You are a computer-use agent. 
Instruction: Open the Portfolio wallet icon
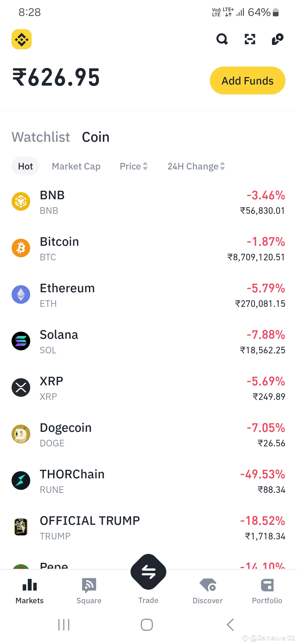267,585
